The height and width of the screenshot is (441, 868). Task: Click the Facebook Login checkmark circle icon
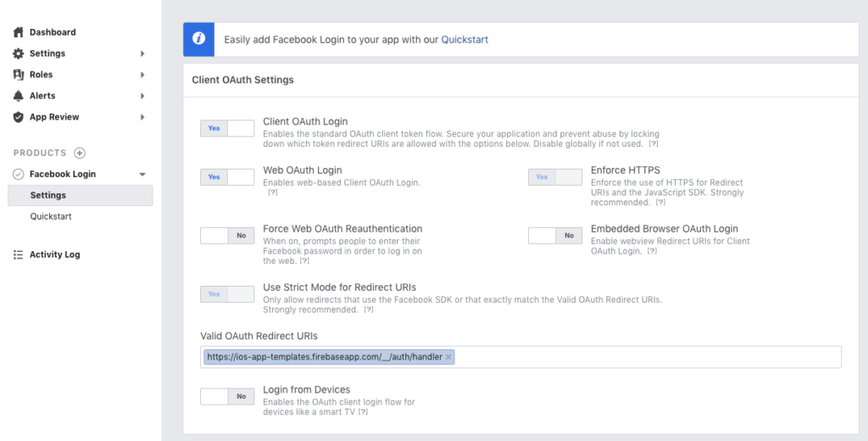click(19, 174)
